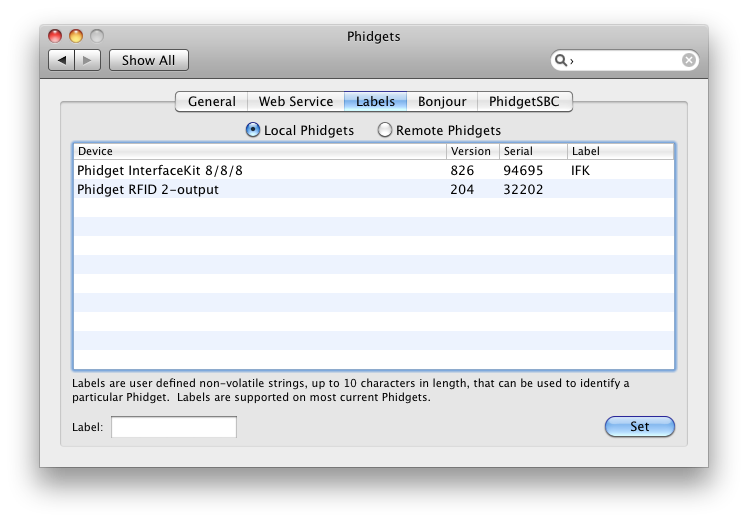Select the Labels tab
This screenshot has width=748, height=522.
click(x=375, y=102)
